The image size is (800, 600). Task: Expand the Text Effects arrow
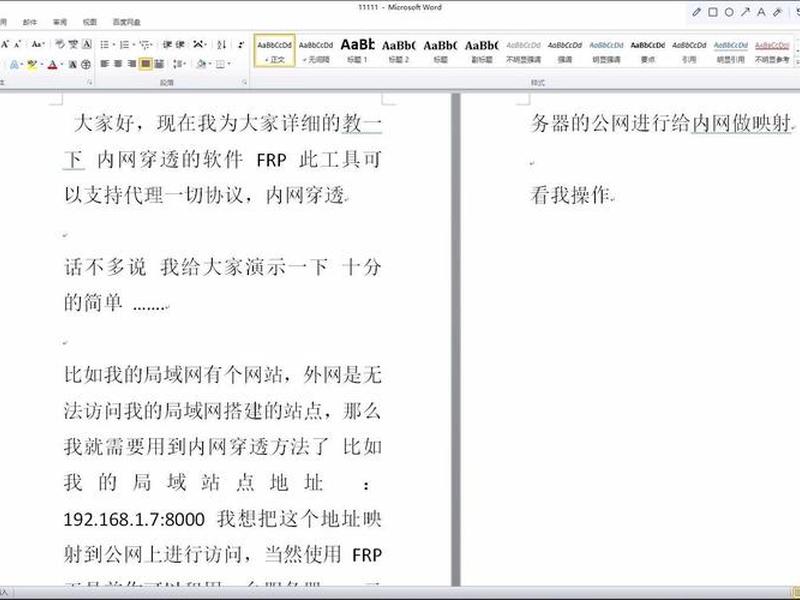click(x=22, y=64)
